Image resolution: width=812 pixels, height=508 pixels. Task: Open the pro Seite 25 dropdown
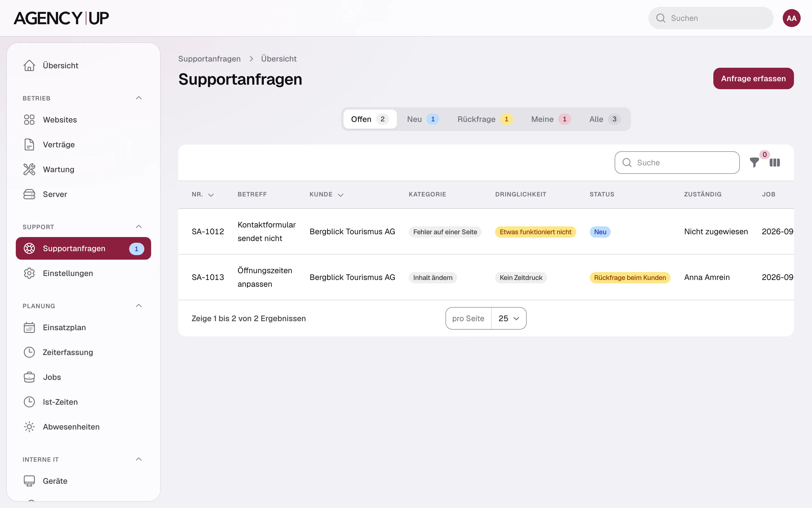click(x=509, y=318)
